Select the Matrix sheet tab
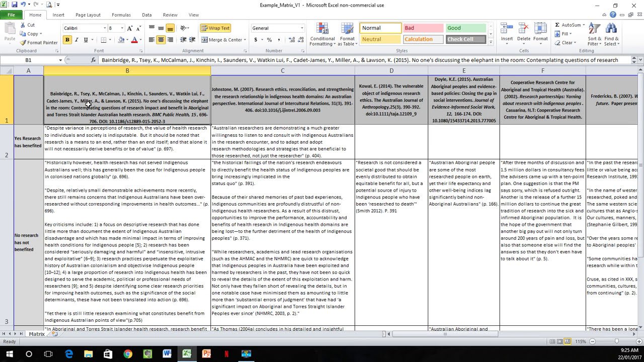This screenshot has width=644, height=362. click(37, 334)
